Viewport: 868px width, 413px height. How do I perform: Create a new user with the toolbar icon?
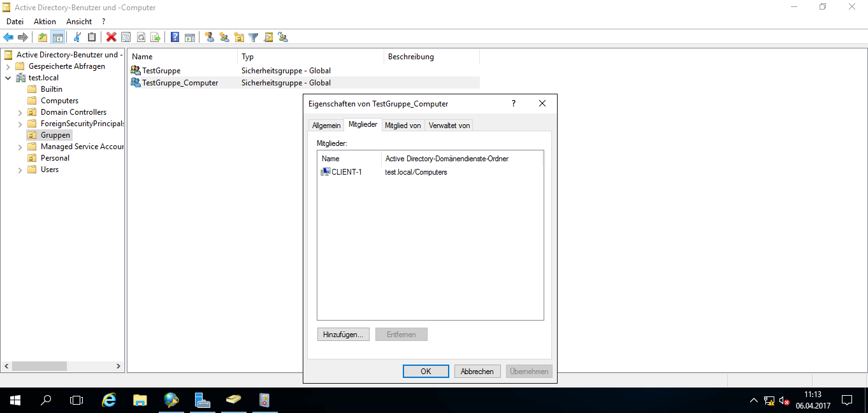210,37
